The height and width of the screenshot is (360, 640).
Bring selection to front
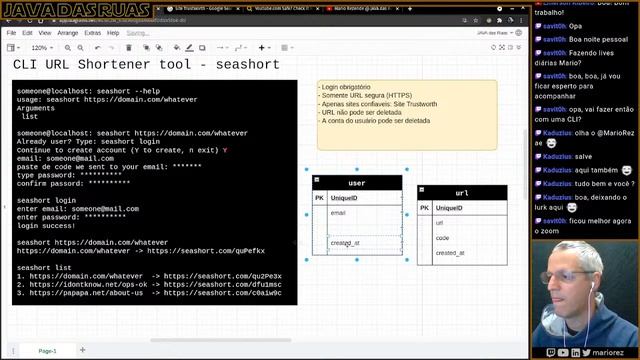(x=146, y=48)
